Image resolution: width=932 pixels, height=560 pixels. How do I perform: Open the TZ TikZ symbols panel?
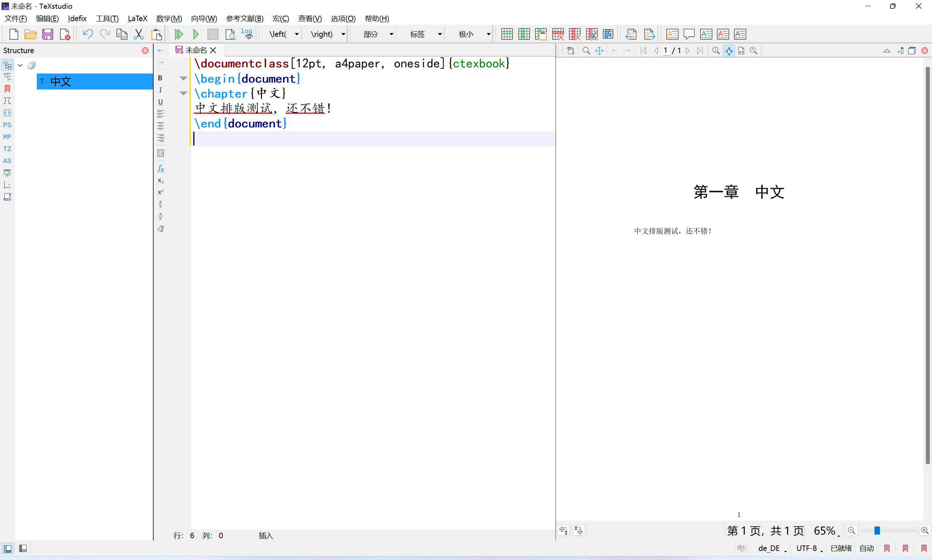click(7, 149)
